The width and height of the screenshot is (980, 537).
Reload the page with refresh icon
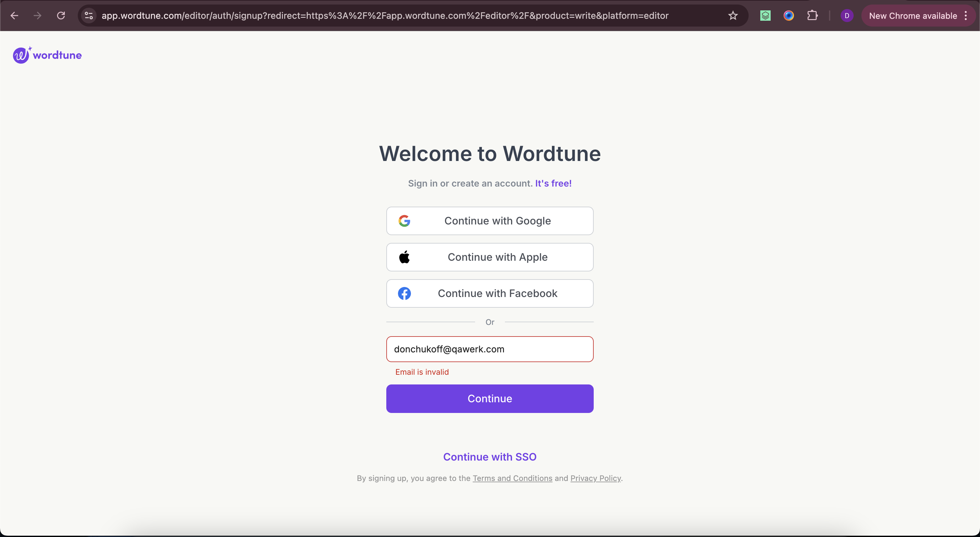click(61, 16)
